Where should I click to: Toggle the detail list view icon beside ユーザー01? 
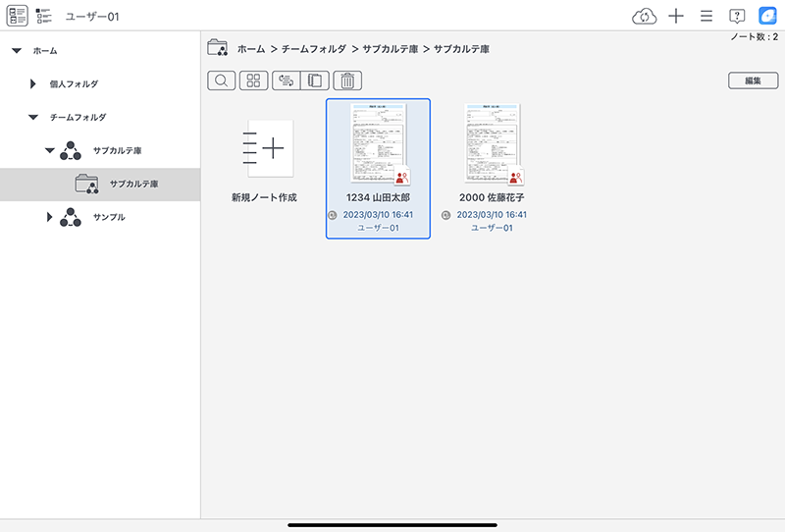(x=44, y=16)
